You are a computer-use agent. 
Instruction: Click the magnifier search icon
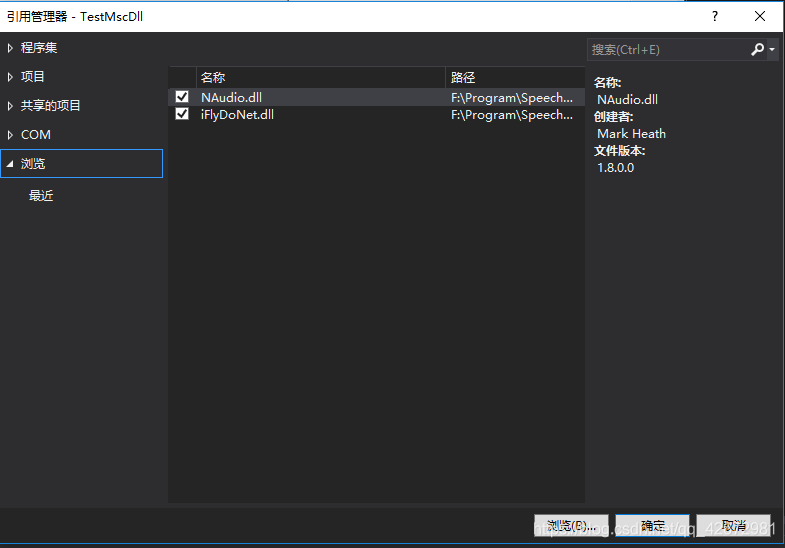pyautogui.click(x=757, y=49)
